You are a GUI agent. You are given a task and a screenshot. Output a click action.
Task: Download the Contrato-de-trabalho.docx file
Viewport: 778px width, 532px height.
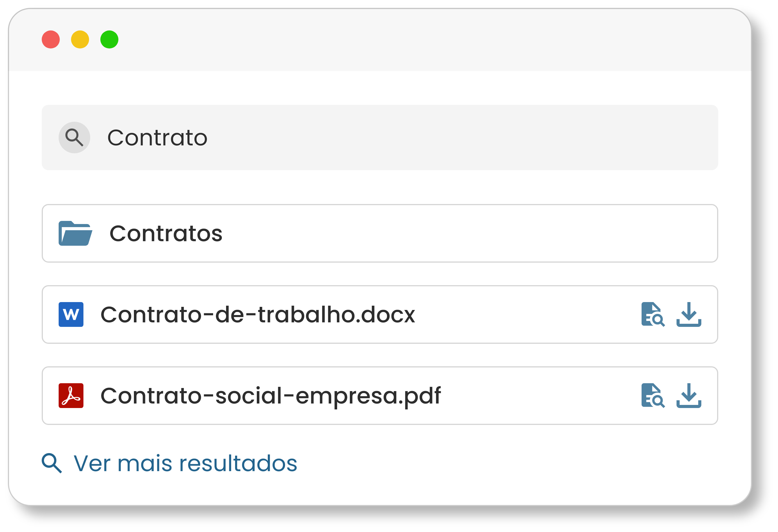click(689, 314)
